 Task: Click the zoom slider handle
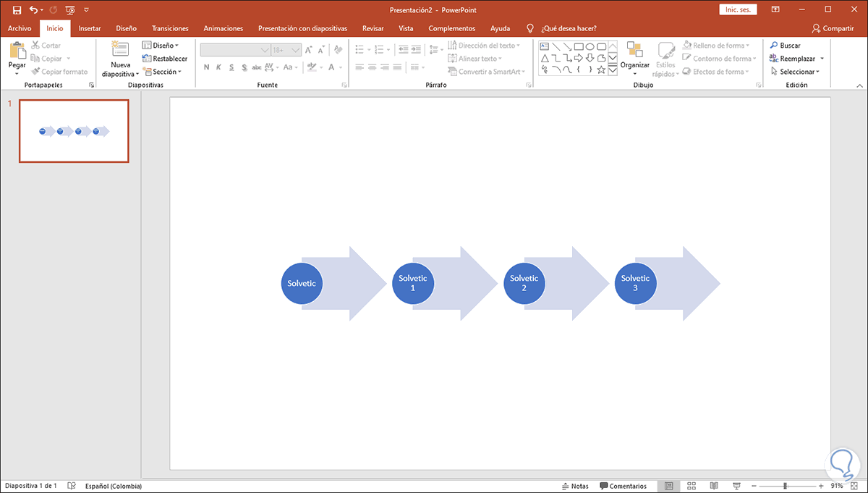tap(786, 486)
